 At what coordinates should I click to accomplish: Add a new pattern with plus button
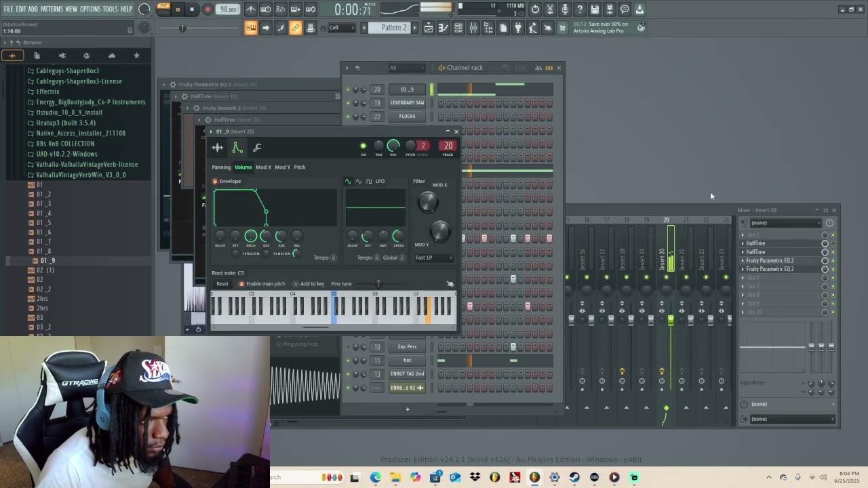tap(414, 28)
